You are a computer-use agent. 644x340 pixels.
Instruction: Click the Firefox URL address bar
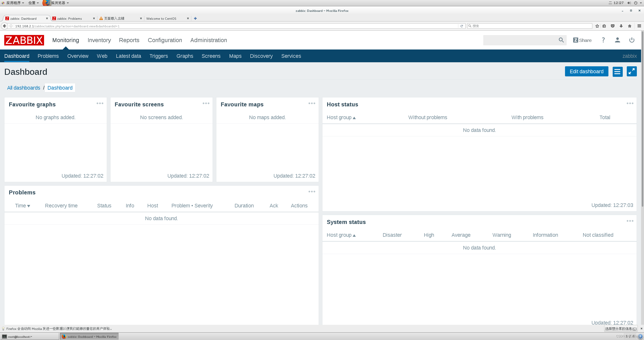[x=235, y=26]
